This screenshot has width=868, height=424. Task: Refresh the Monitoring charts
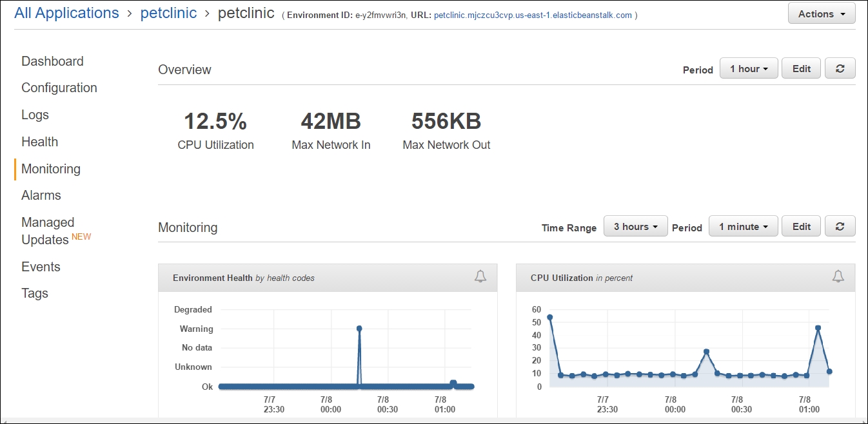[x=840, y=226]
